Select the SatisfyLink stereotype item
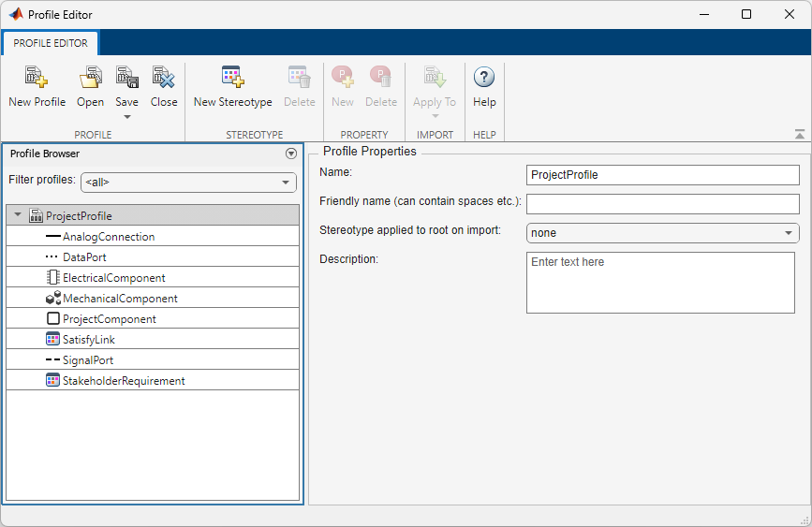Screen dimensions: 812x527 (88, 340)
